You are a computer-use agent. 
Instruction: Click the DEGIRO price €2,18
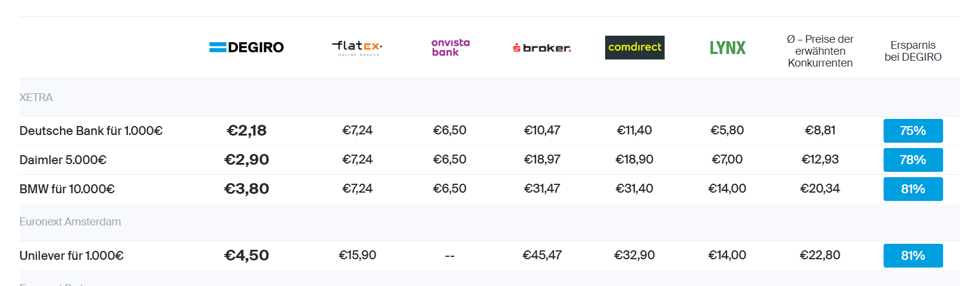pyautogui.click(x=246, y=130)
